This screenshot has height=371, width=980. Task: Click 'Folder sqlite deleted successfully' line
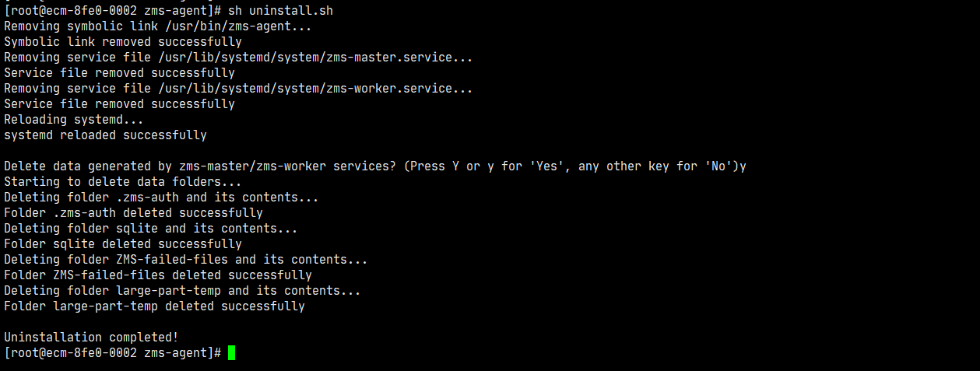point(122,244)
